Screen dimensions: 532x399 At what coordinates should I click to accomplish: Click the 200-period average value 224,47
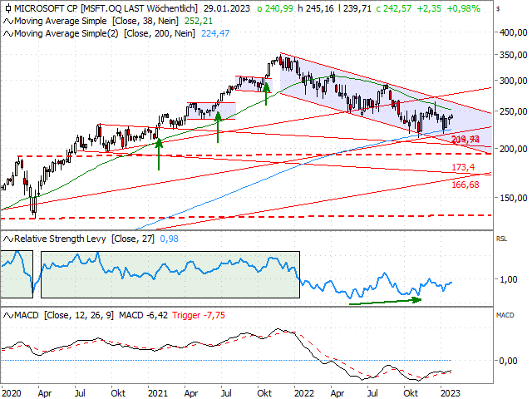point(215,33)
